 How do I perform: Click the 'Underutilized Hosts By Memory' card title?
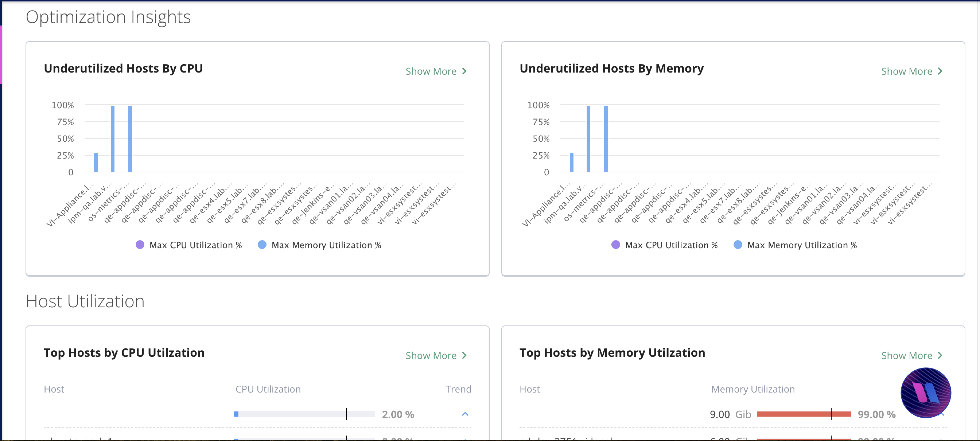[611, 69]
